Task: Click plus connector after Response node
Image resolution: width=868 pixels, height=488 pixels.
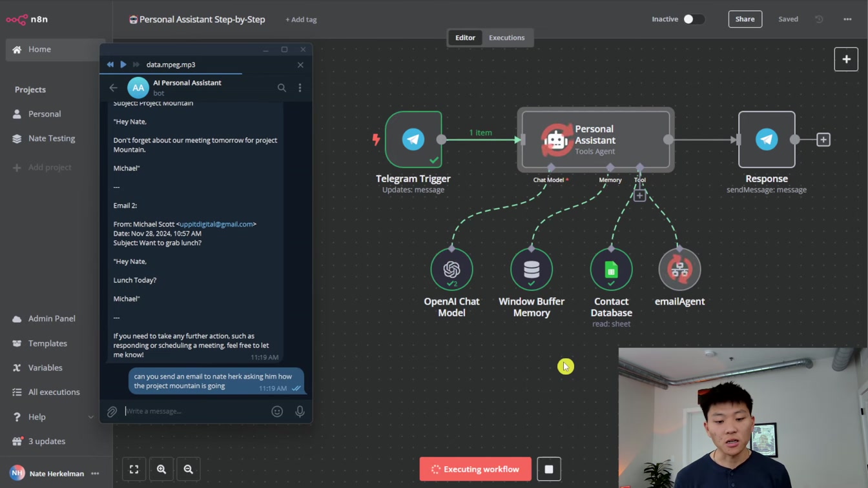Action: click(x=823, y=139)
